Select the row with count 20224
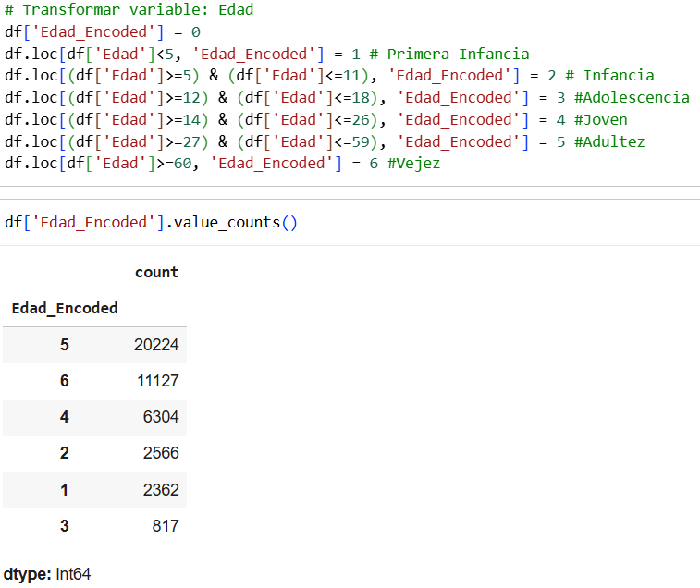This screenshot has width=700, height=588. pos(94,345)
